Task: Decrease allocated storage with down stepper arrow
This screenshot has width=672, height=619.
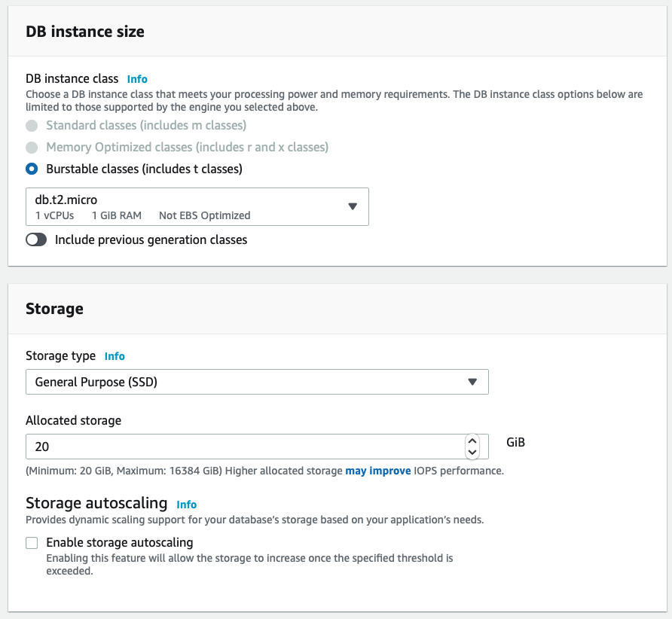Action: click(472, 451)
